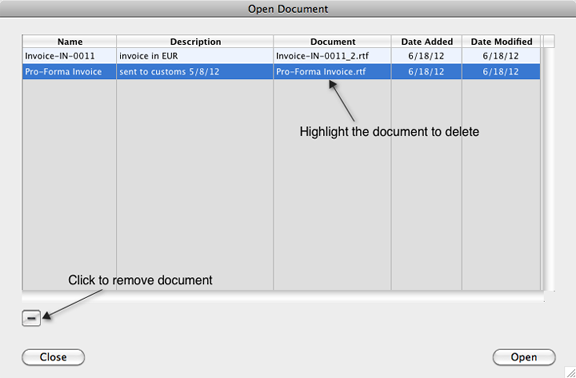Sort by the Date Modified column header
This screenshot has width=576, height=378.
tap(501, 42)
